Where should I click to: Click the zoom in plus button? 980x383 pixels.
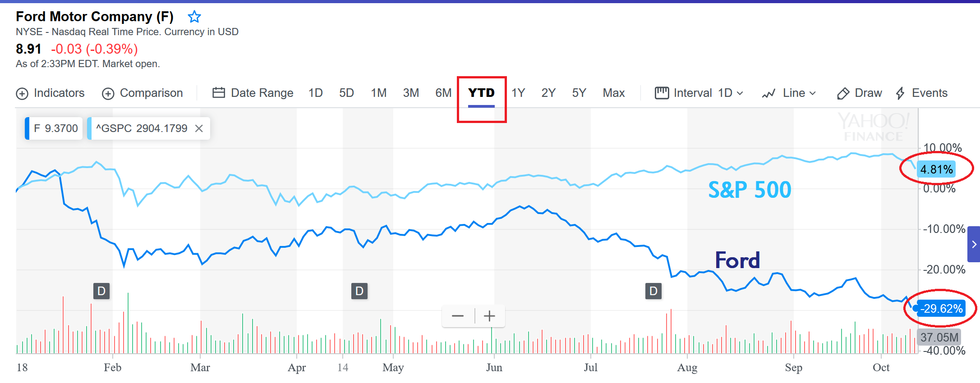click(x=489, y=316)
